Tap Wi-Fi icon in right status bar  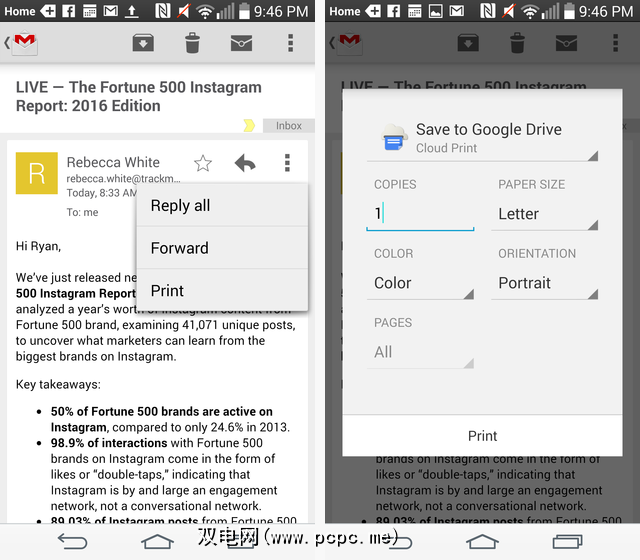[x=529, y=12]
